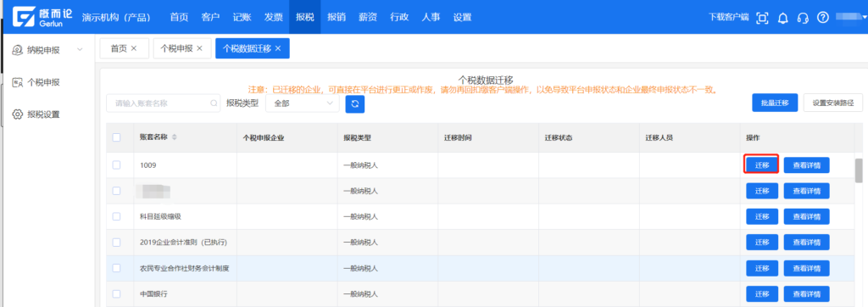
Task: Open the user account dropdown arrow
Action: click(x=865, y=18)
